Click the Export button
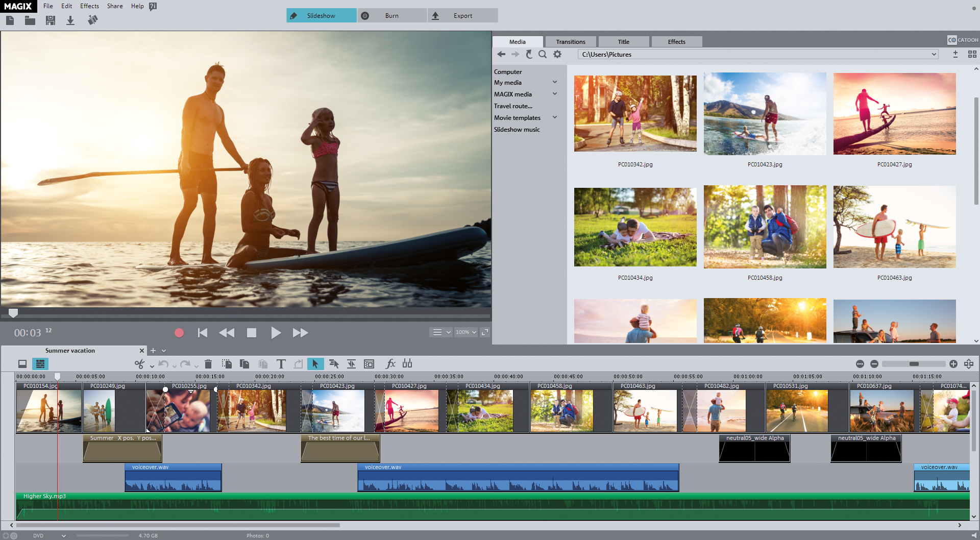 click(462, 15)
